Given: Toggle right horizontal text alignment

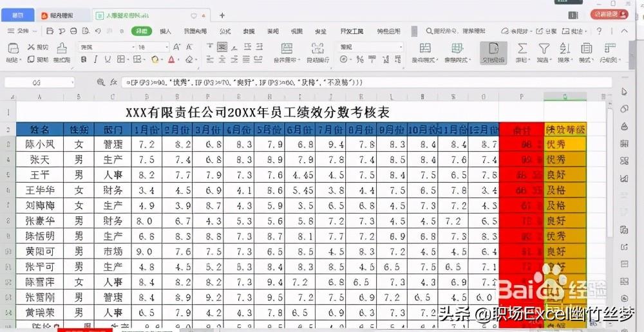Looking at the screenshot, I should [x=234, y=59].
